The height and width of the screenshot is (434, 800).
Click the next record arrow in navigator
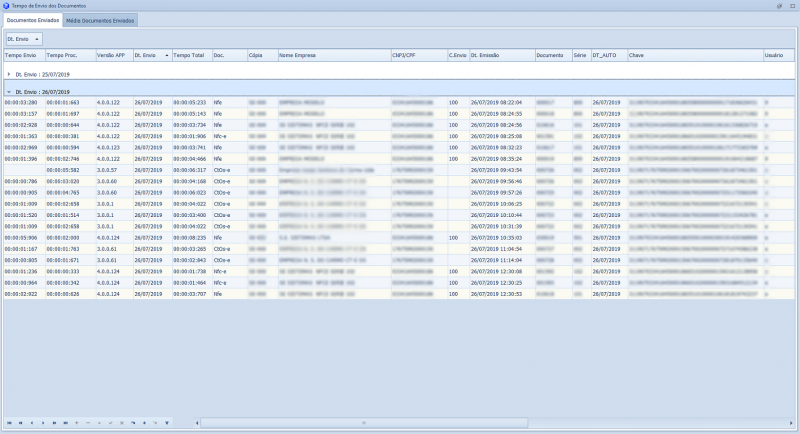43,423
